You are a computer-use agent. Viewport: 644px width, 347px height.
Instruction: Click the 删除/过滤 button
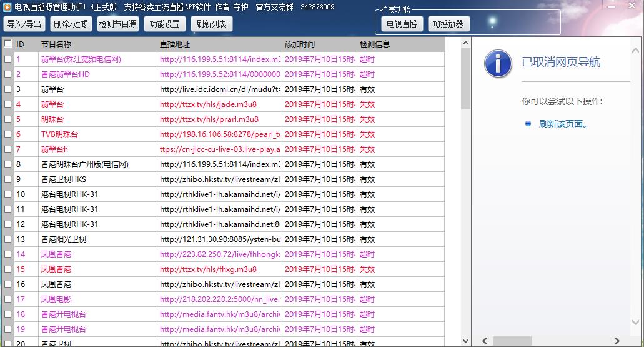pyautogui.click(x=71, y=24)
